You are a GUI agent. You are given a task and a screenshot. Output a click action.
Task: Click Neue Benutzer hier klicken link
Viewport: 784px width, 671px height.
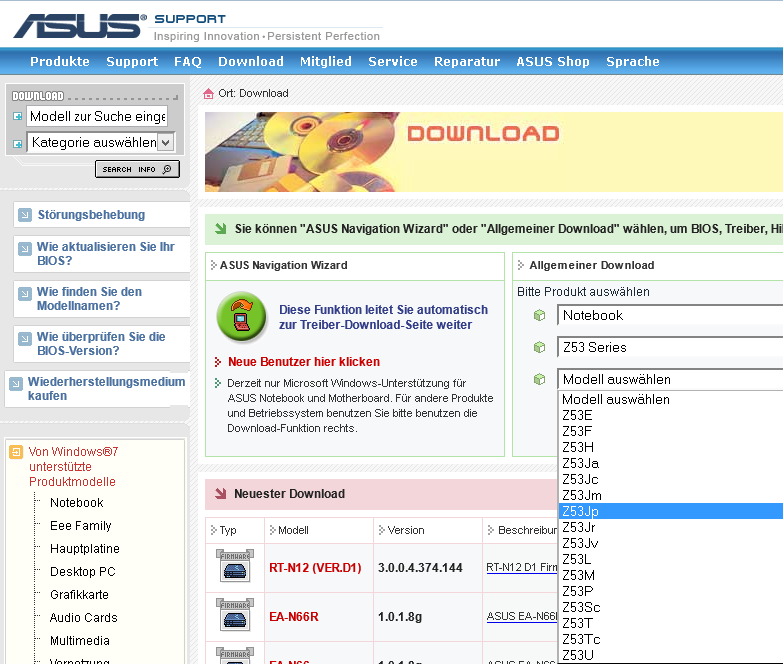pos(304,362)
